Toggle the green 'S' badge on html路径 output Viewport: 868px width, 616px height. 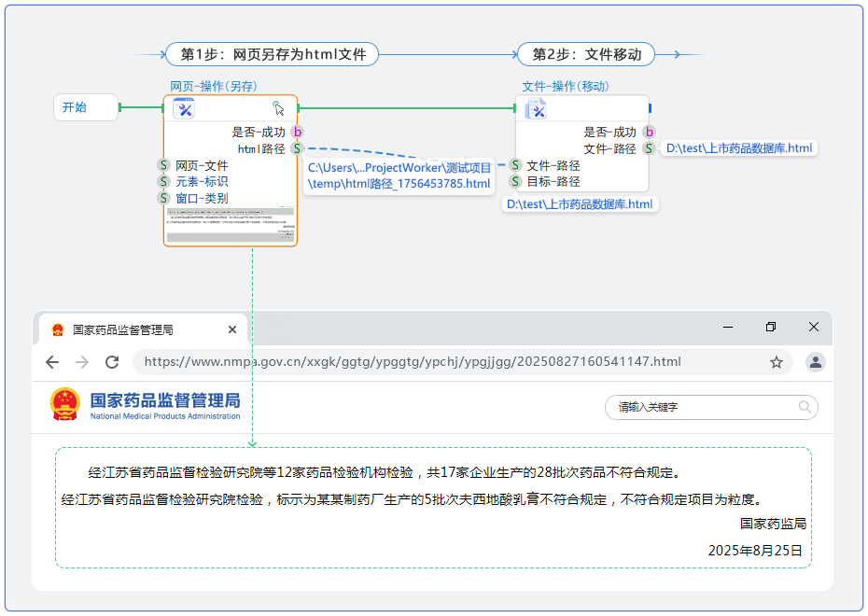[297, 148]
